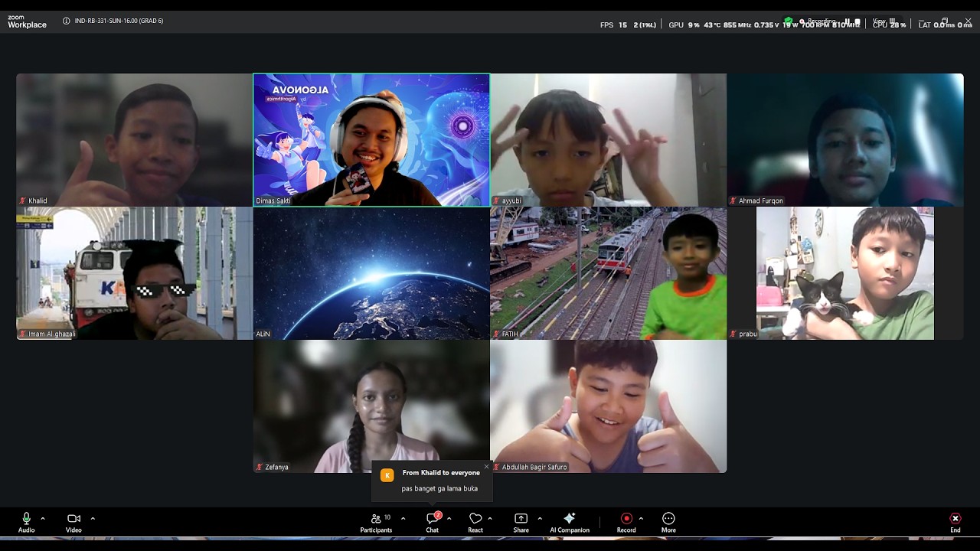Click the green encryption shield icon
The image size is (980, 551).
click(789, 21)
